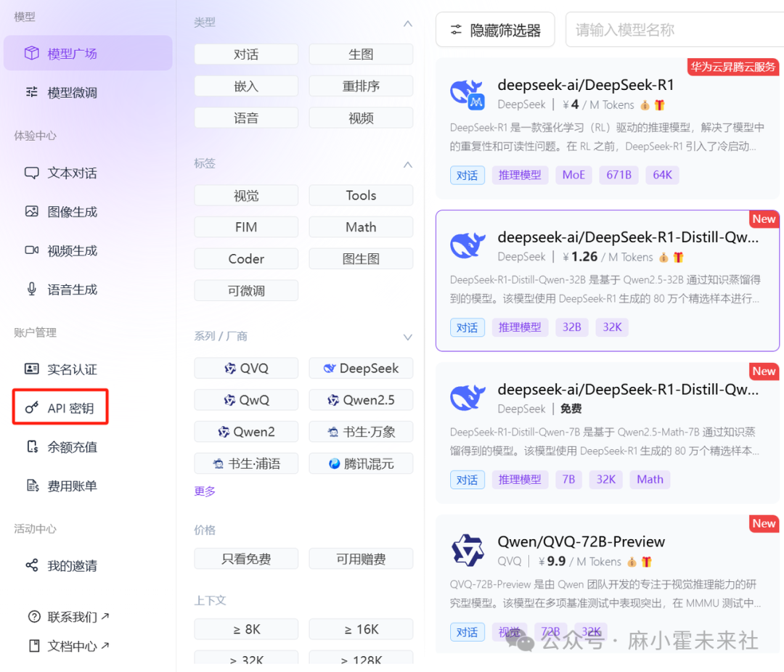
Task: Click the filter icon in 隐藏筛选器 button
Action: click(456, 30)
